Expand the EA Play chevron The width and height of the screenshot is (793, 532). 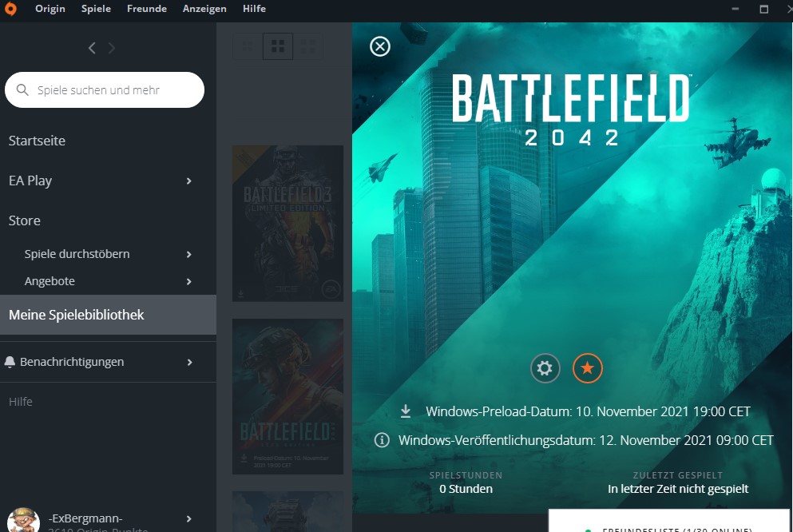[189, 181]
